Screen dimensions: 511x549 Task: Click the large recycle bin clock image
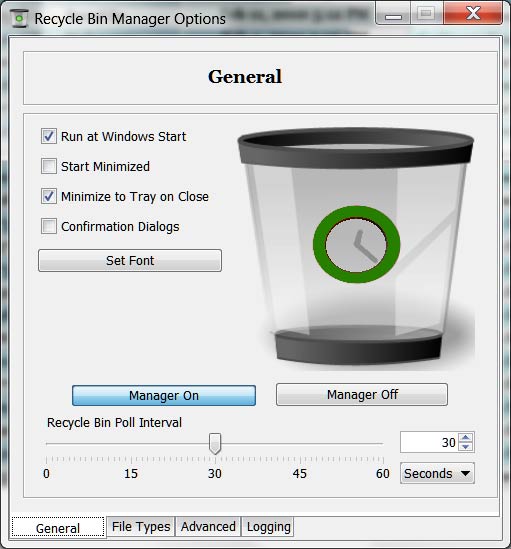355,248
